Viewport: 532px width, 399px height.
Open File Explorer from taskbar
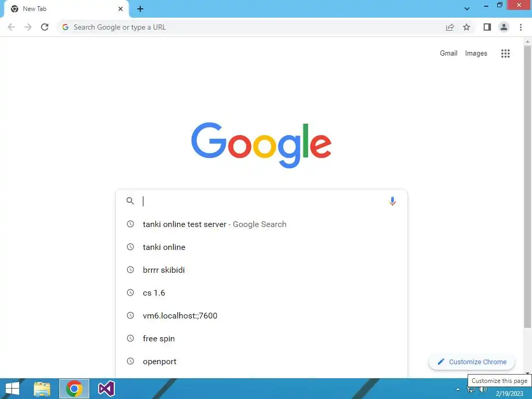42,389
